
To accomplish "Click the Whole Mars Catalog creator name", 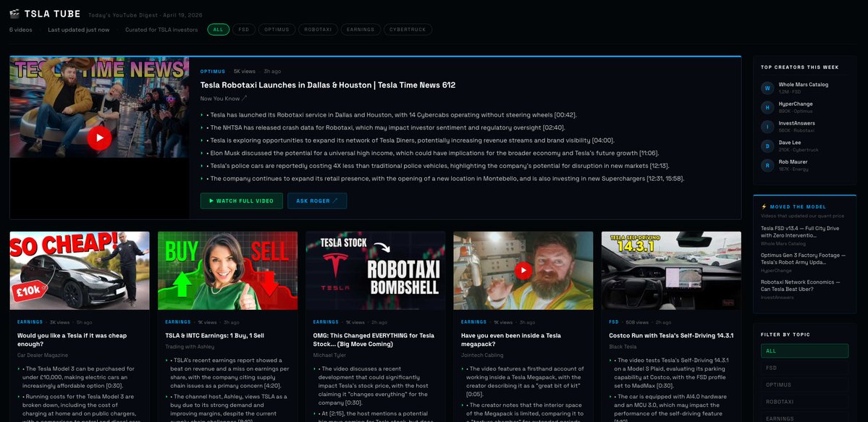I will 804,85.
